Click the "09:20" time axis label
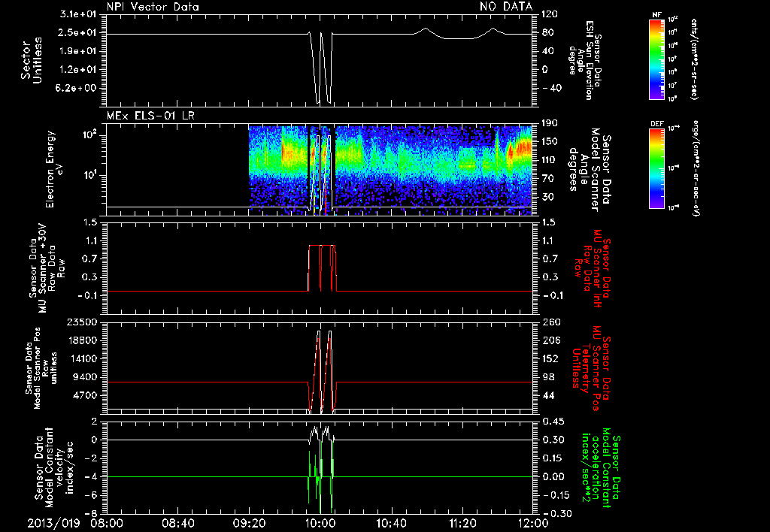This screenshot has width=770, height=532. tap(249, 523)
